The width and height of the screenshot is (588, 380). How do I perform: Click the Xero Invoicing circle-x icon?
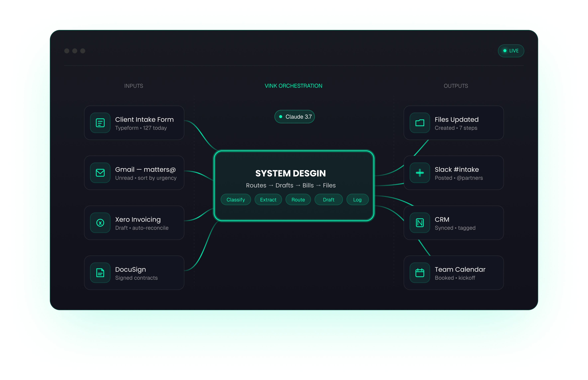[x=100, y=223]
